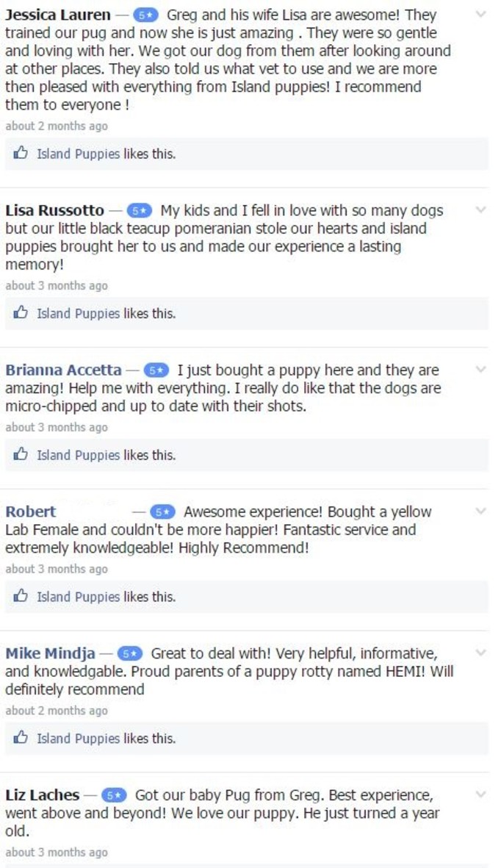The height and width of the screenshot is (868, 501).
Task: Click thumbs-up icon below Robert's review
Action: (x=21, y=596)
